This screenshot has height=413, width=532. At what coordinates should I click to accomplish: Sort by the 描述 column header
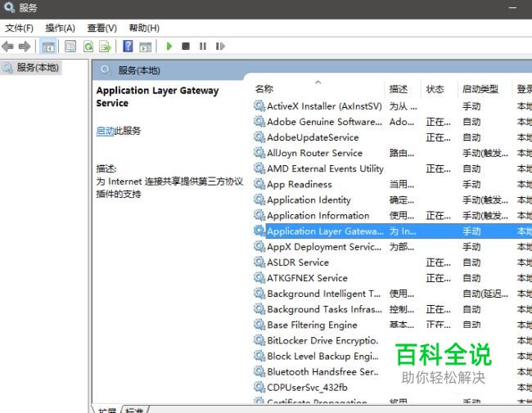click(x=399, y=89)
